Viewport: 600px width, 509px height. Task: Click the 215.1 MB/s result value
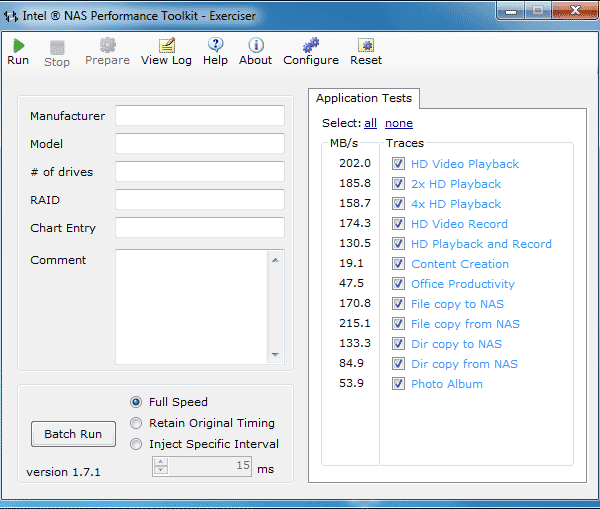pos(355,323)
